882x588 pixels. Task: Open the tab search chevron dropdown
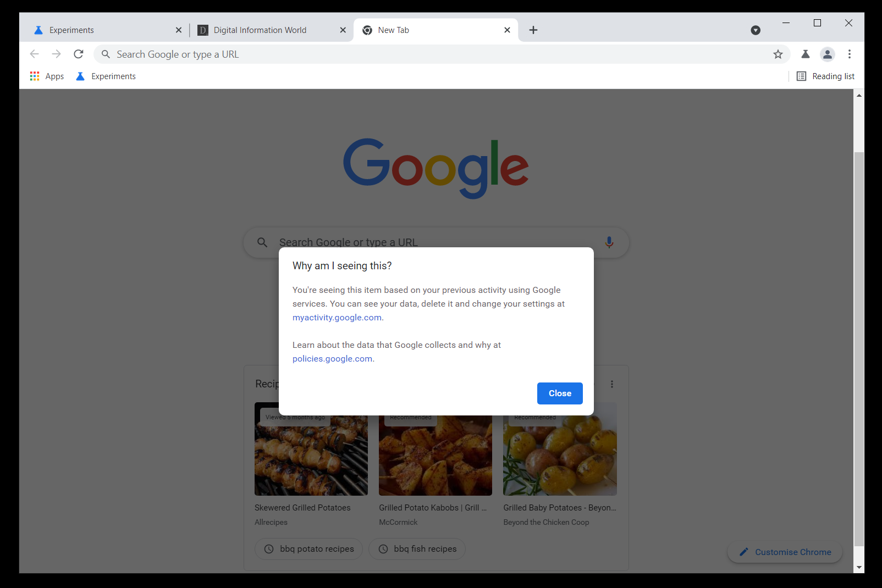pos(755,30)
